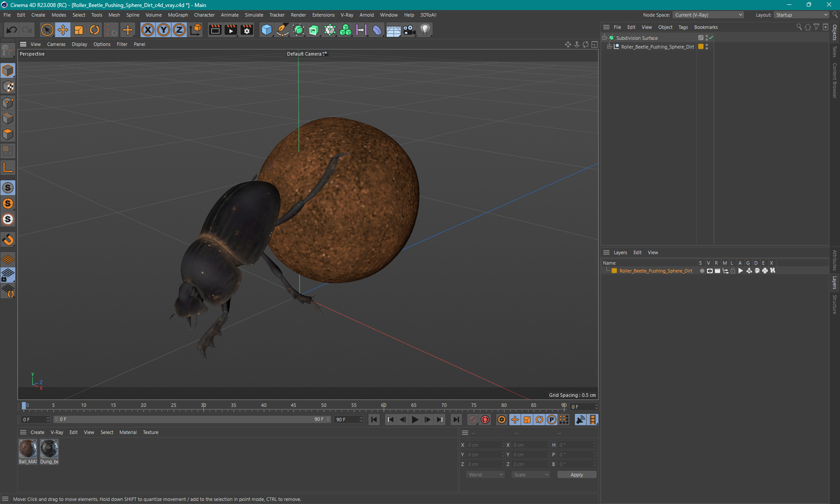
Task: Open the Layers panel hamburger menu
Action: coord(606,252)
